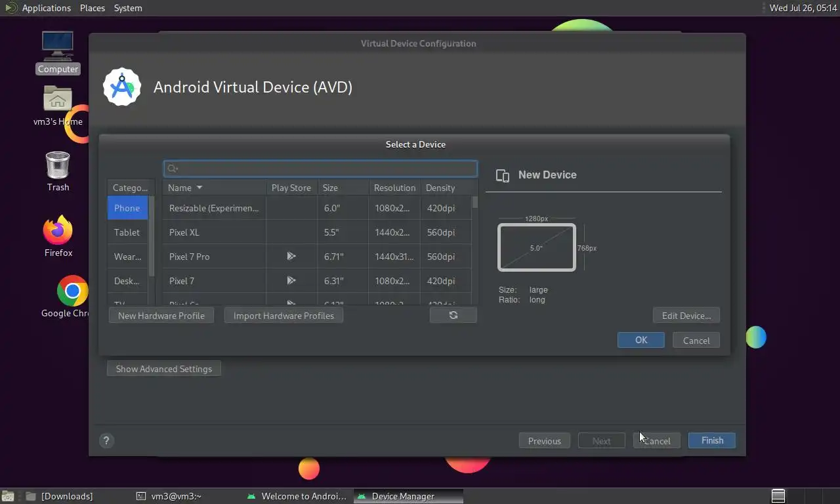This screenshot has height=504, width=840.
Task: Open the System menu
Action: pos(128,8)
